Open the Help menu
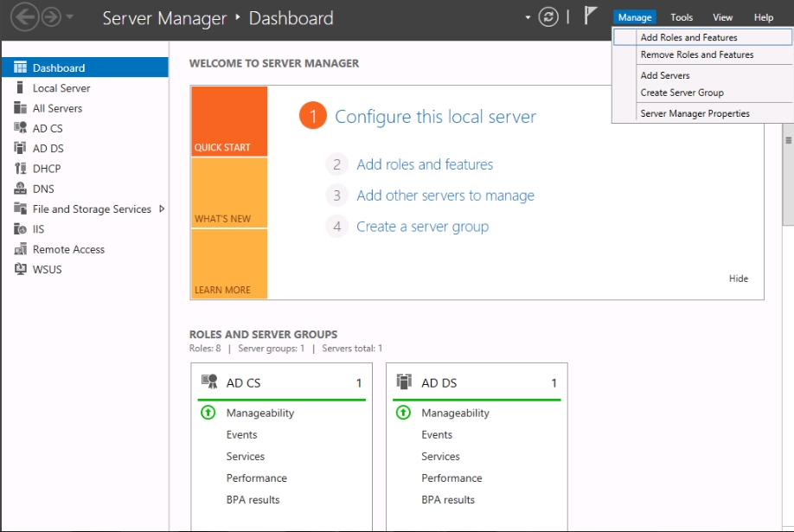 [x=763, y=17]
